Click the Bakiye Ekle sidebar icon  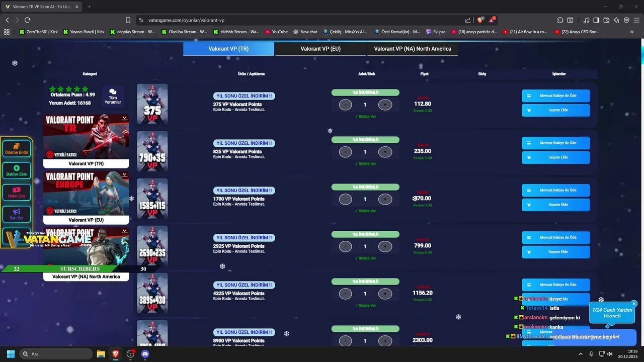point(17,170)
